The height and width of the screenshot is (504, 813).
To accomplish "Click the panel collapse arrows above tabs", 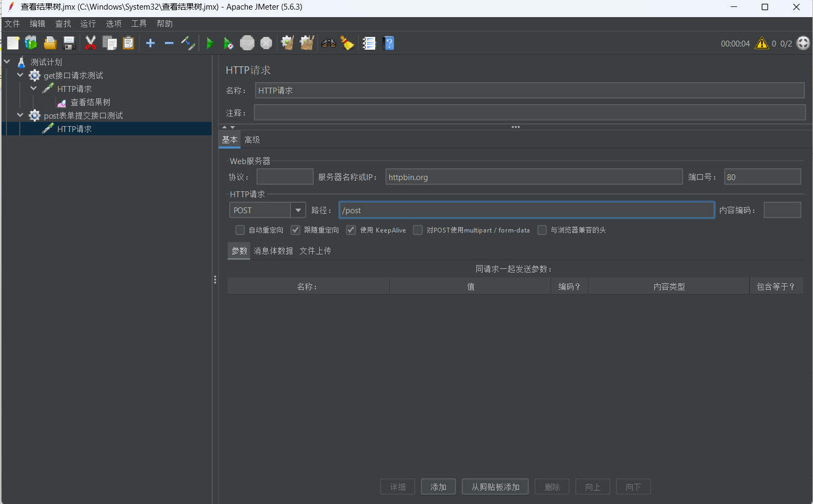I will tap(228, 127).
